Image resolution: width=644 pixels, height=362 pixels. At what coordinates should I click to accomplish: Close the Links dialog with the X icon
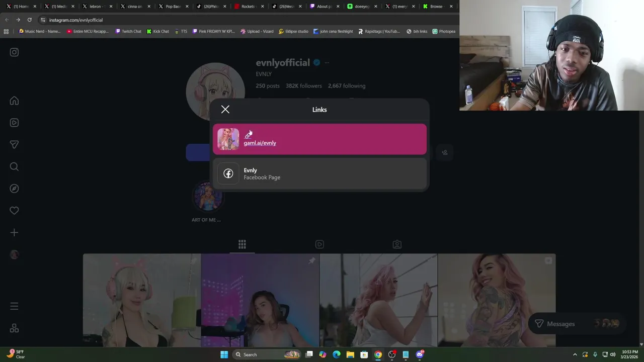[x=225, y=110]
